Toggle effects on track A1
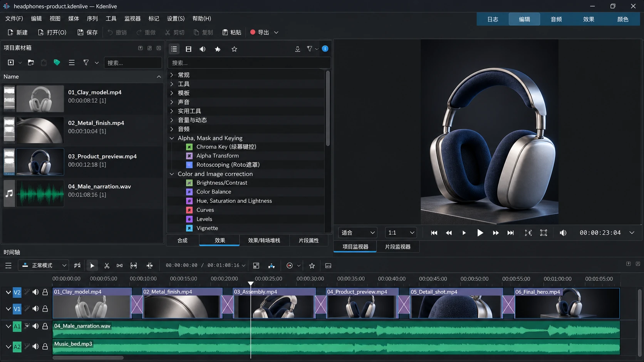 (x=27, y=326)
